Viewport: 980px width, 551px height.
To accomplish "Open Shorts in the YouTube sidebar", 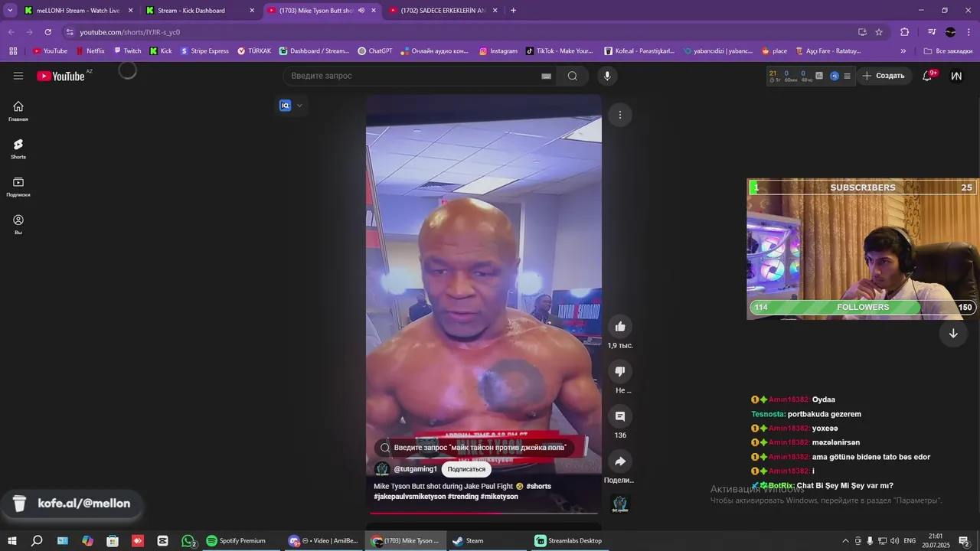I will click(18, 148).
